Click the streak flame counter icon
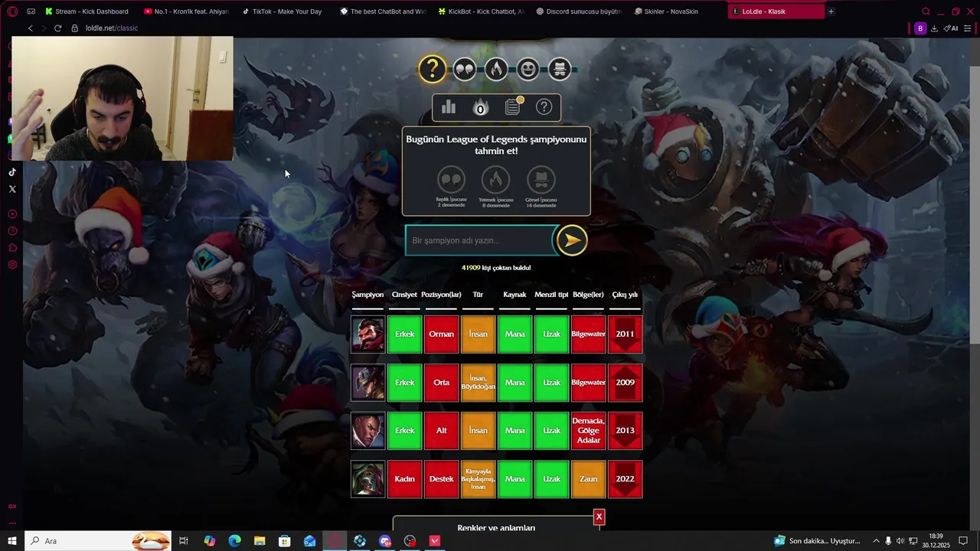 480,107
